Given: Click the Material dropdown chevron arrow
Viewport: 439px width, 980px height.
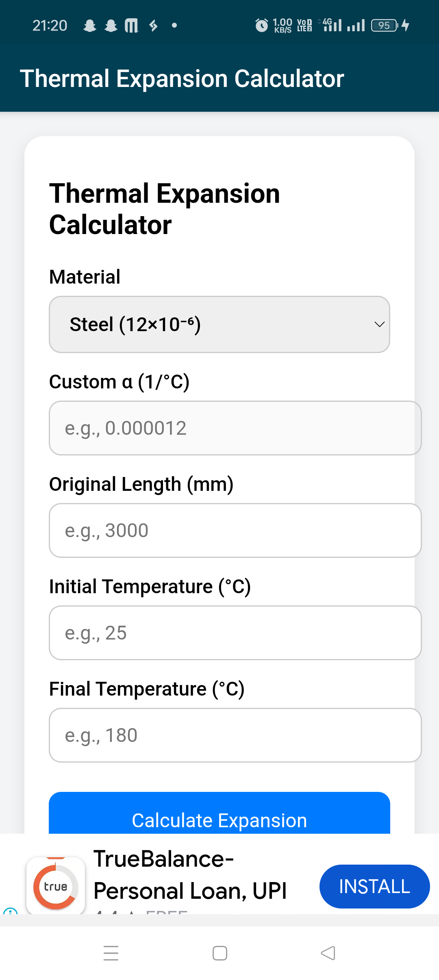Looking at the screenshot, I should tap(379, 324).
